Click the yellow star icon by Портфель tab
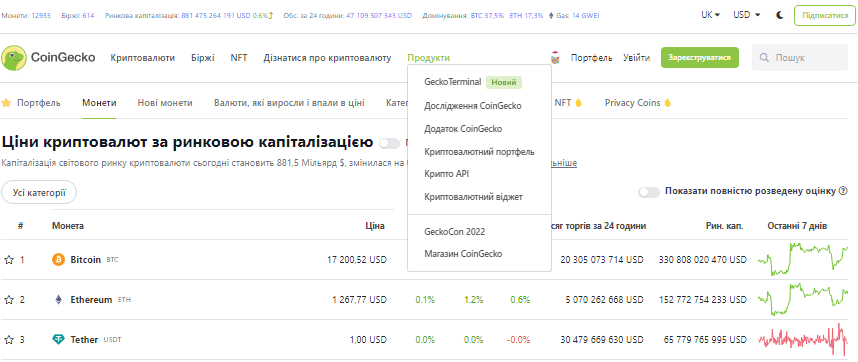This screenshot has height=362, width=858. [x=7, y=103]
